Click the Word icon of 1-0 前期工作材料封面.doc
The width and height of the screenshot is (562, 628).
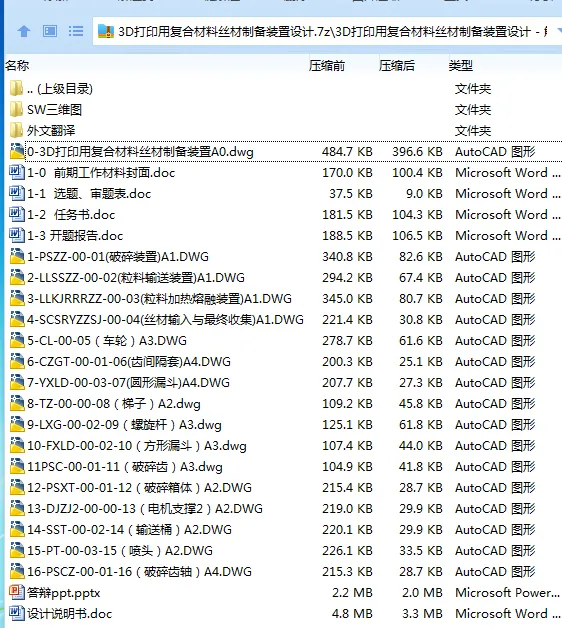coord(17,173)
